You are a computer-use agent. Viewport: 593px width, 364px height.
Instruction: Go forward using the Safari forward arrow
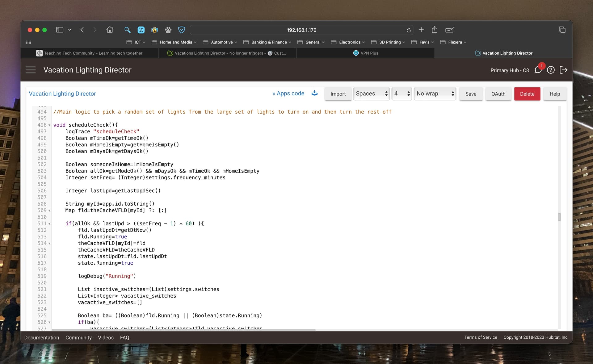[95, 30]
